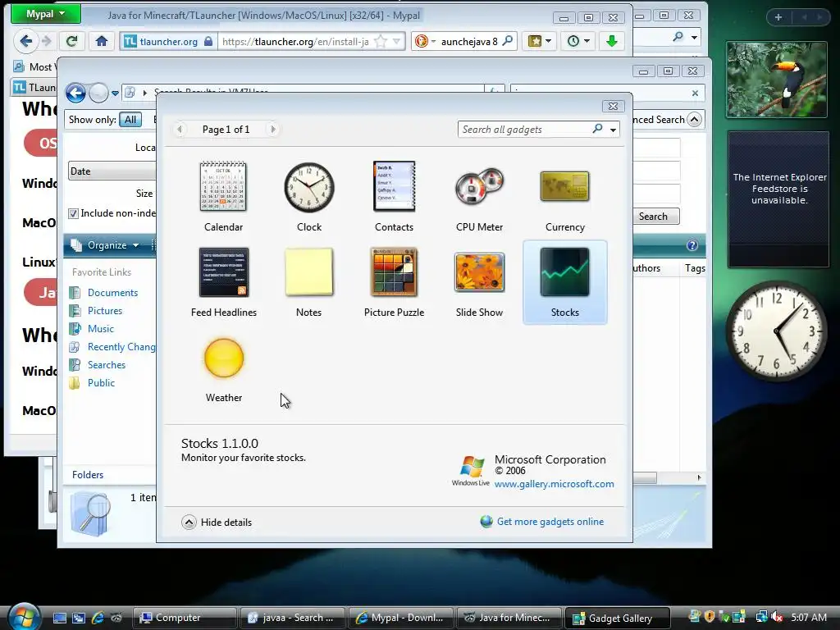Screen dimensions: 840x630
Task: Switch to Mypal - Downl... taskbar button
Action: [400, 618]
